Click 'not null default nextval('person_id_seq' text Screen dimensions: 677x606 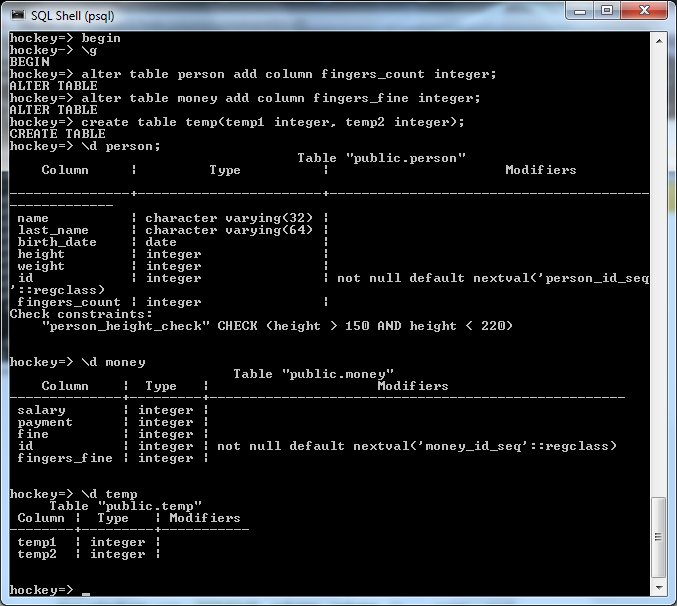coord(493,278)
